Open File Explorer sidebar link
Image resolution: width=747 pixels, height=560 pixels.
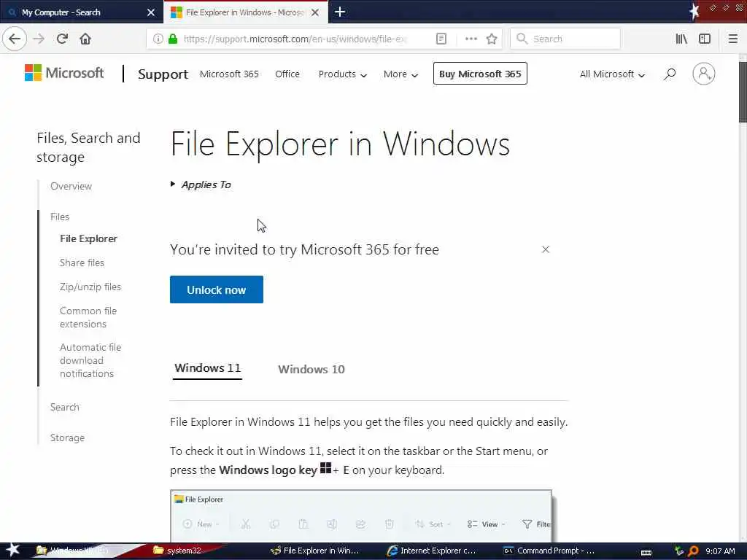(88, 238)
